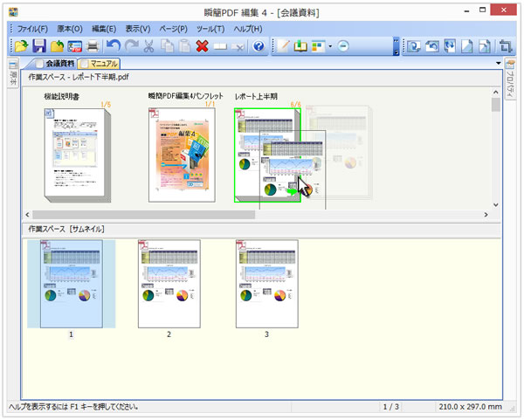Click the folder with up-arrow icon
524x420 pixels.
coord(57,46)
